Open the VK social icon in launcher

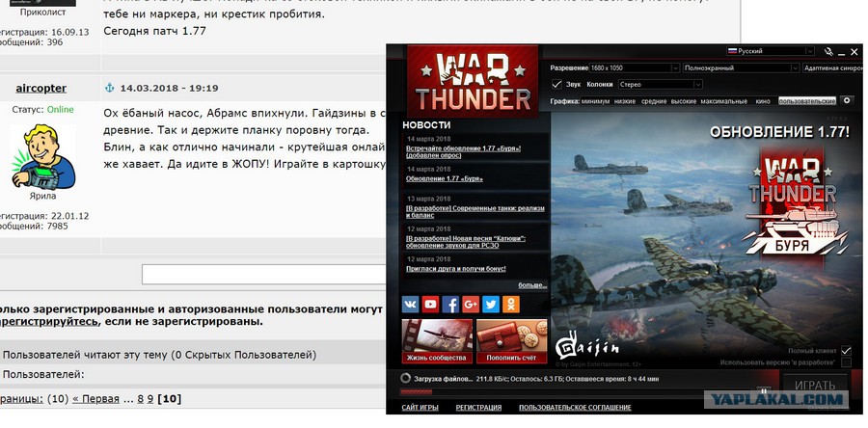point(410,305)
